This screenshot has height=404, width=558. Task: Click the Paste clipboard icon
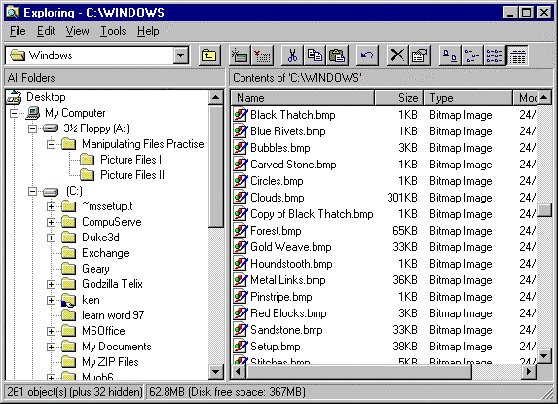pyautogui.click(x=336, y=56)
